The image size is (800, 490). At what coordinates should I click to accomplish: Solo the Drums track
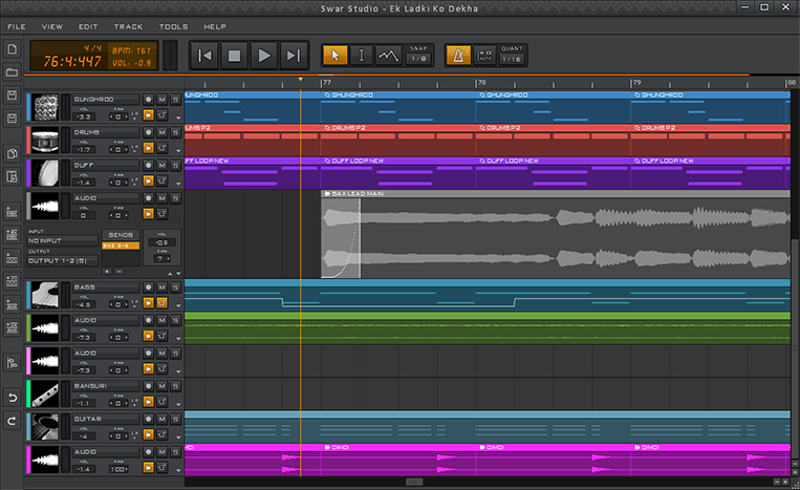pos(176,132)
